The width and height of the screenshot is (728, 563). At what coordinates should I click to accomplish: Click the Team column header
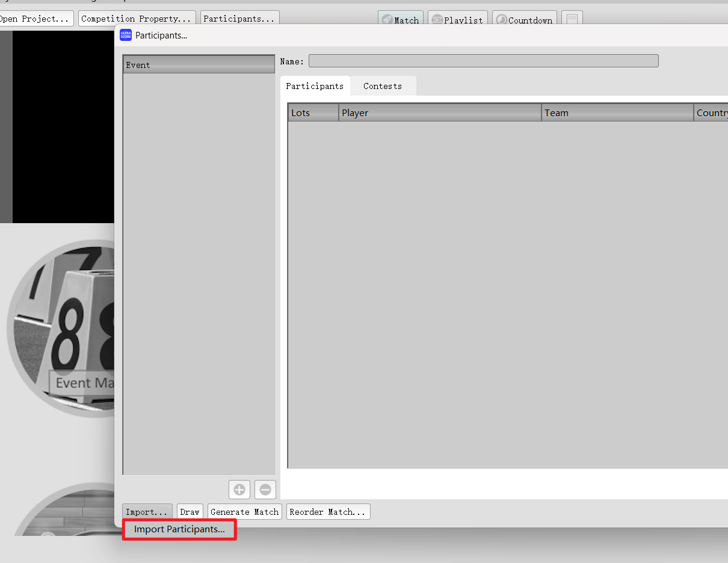(617, 112)
